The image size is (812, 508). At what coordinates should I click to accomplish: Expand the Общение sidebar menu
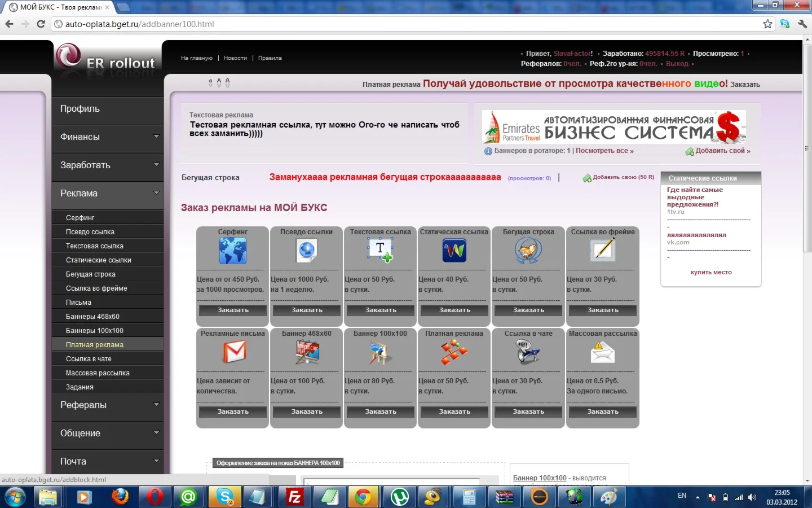pos(107,433)
